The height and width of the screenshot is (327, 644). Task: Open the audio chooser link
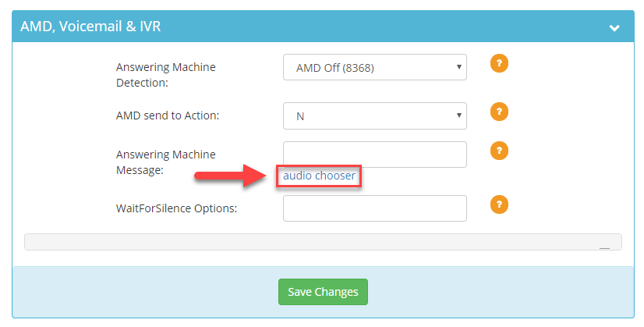tap(319, 176)
